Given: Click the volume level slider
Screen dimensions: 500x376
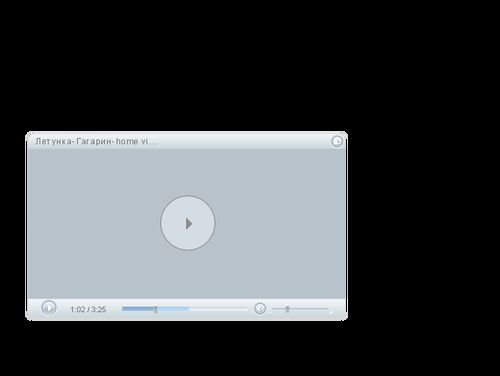Looking at the screenshot, I should pyautogui.click(x=300, y=309).
